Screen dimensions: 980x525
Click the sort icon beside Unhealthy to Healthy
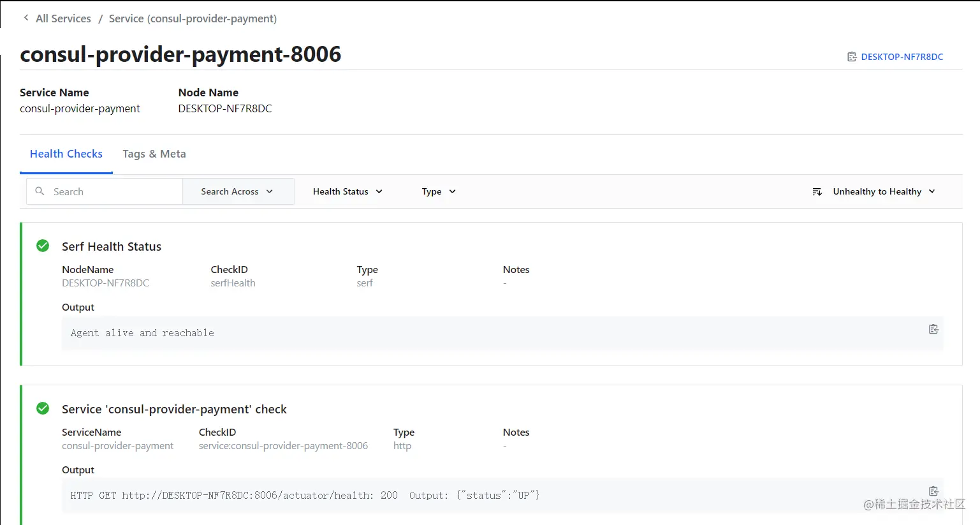pyautogui.click(x=817, y=192)
